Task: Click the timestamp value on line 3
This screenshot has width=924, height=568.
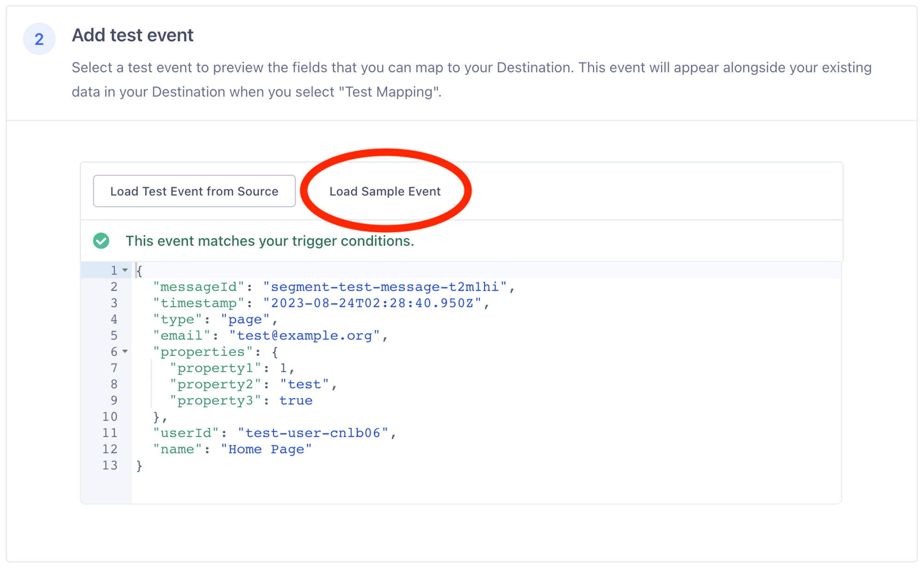Action: click(372, 303)
